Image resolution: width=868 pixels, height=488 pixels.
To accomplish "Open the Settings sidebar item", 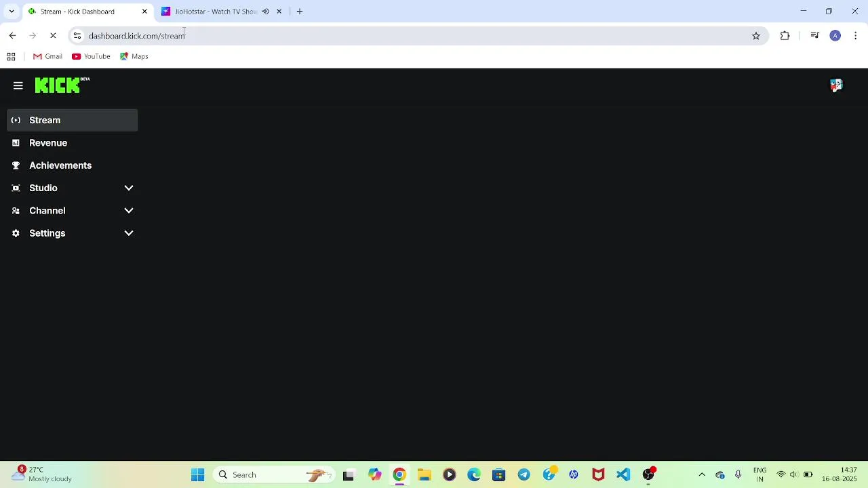I will [x=73, y=233].
